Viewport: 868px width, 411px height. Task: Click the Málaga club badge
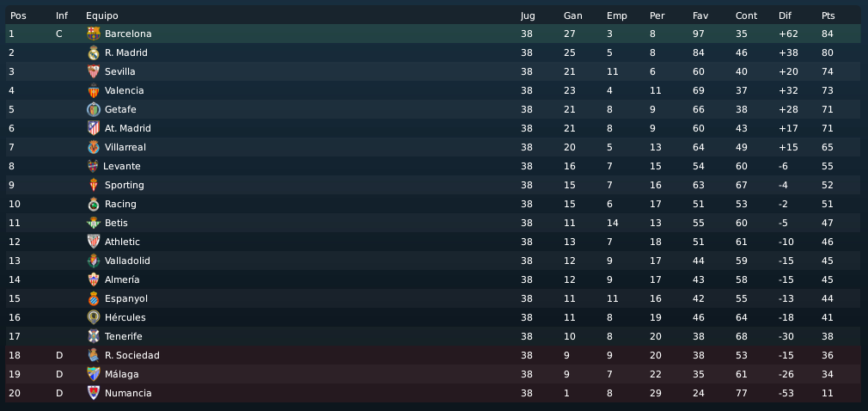pos(94,374)
